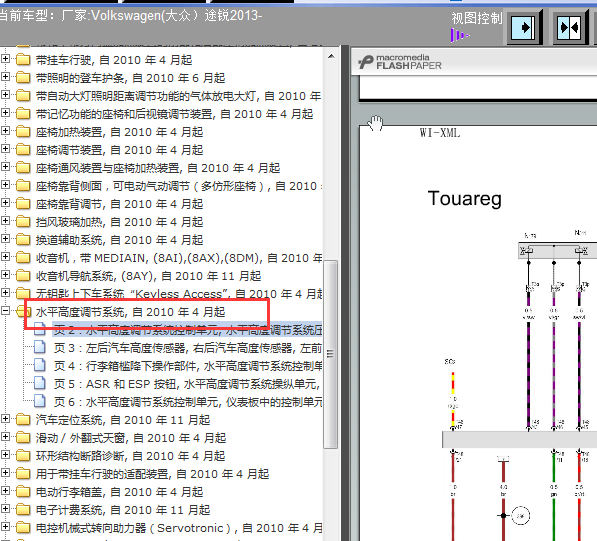Image resolution: width=597 pixels, height=541 pixels.
Task: Expand the 滑动/外翻式天窗 folder
Action: [5, 437]
